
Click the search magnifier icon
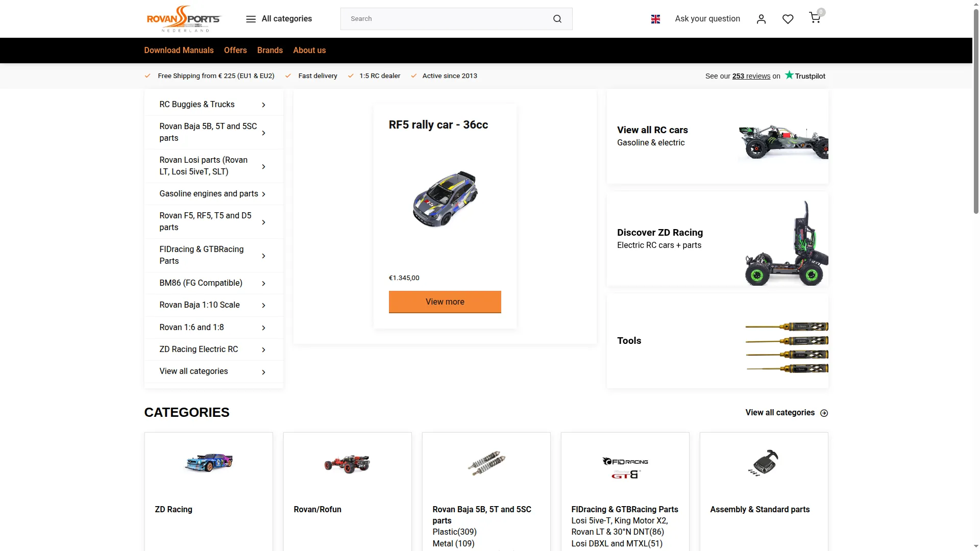557,19
